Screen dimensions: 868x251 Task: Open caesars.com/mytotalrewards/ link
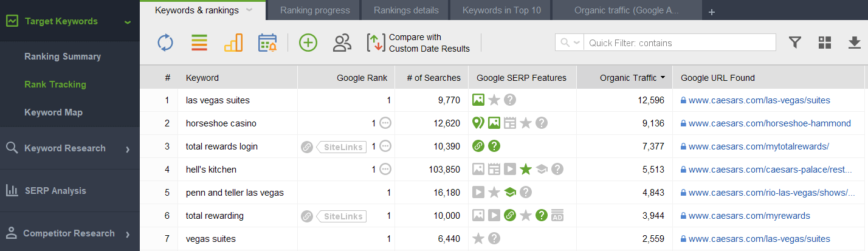click(759, 146)
